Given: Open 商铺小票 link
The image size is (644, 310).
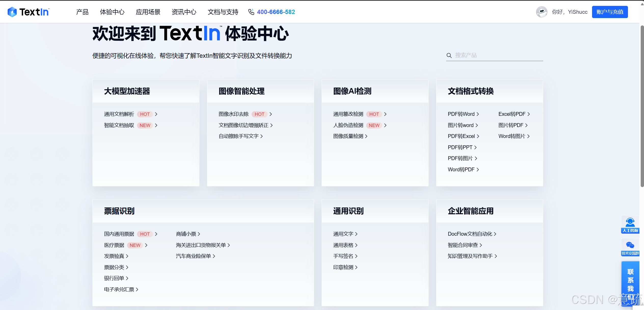Looking at the screenshot, I should pos(186,234).
